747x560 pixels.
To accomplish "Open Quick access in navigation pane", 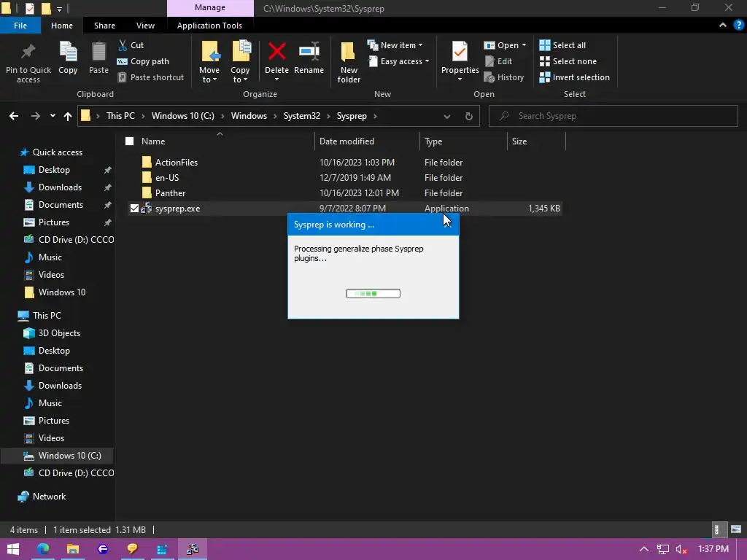I will pos(57,152).
